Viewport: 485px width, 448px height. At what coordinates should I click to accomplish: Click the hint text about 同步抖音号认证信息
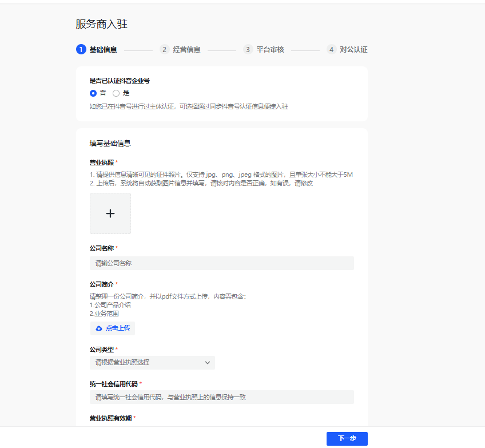189,107
